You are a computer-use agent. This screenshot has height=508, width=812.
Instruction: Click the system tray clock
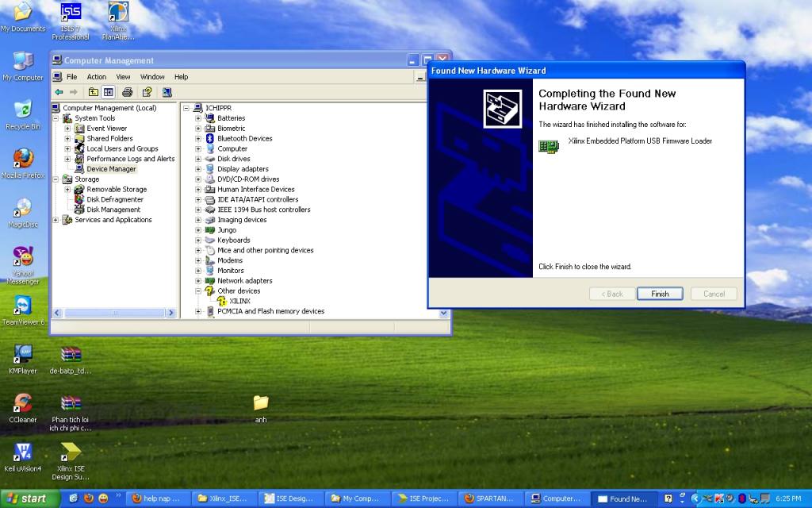[788, 498]
